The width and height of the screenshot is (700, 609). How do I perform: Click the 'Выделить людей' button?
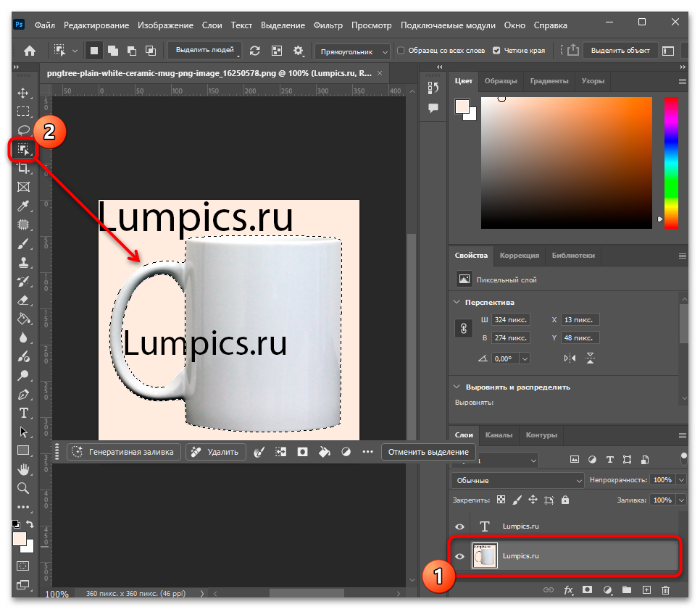point(205,51)
